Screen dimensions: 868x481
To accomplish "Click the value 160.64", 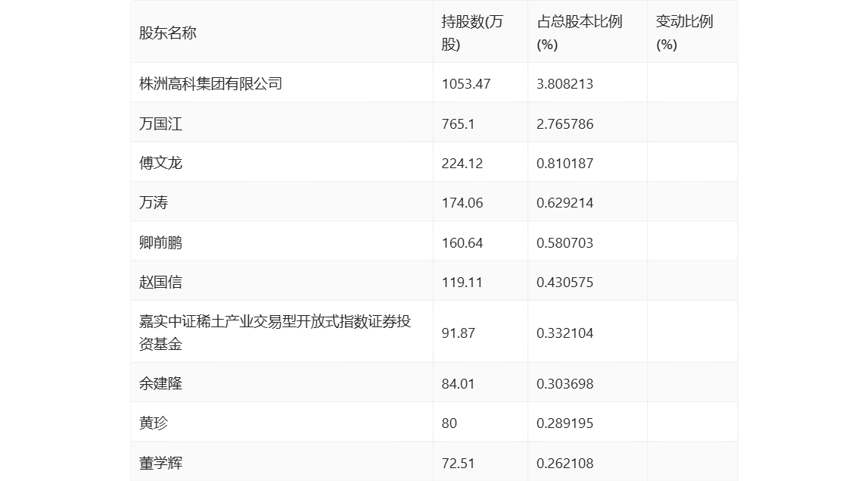I will 462,242.
